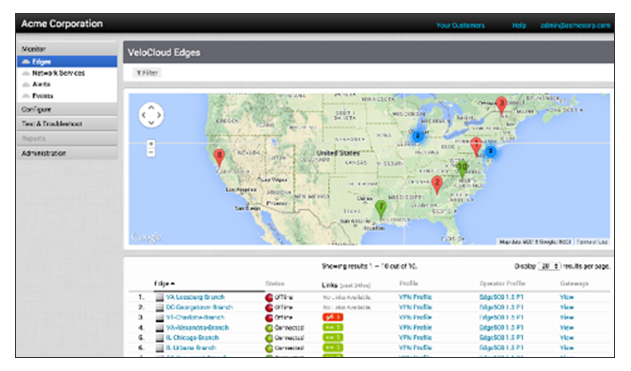This screenshot has height=371, width=631.
Task: Click the Reports item in the sidebar
Action: click(67, 138)
